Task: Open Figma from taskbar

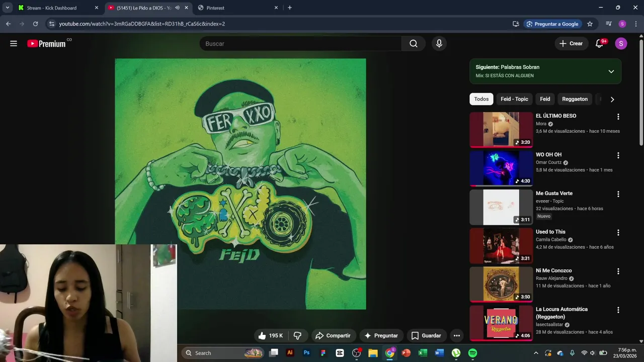Action: (x=323, y=353)
